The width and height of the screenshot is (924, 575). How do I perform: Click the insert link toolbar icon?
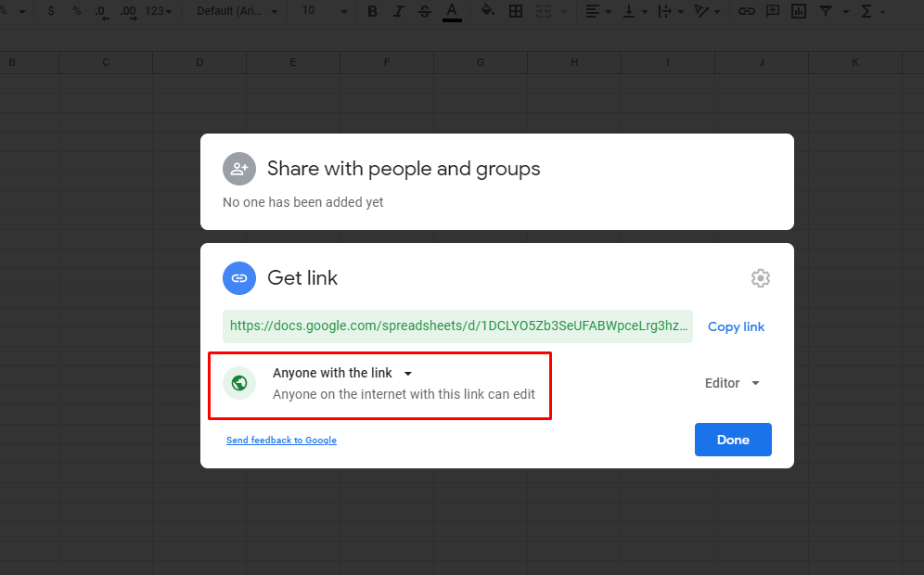point(747,11)
